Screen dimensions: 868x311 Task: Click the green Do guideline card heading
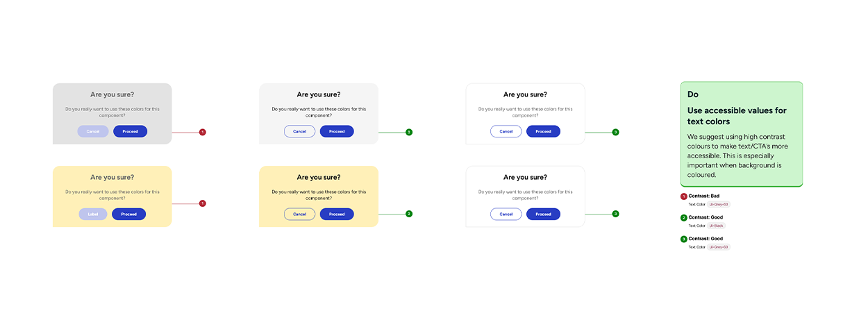(693, 94)
